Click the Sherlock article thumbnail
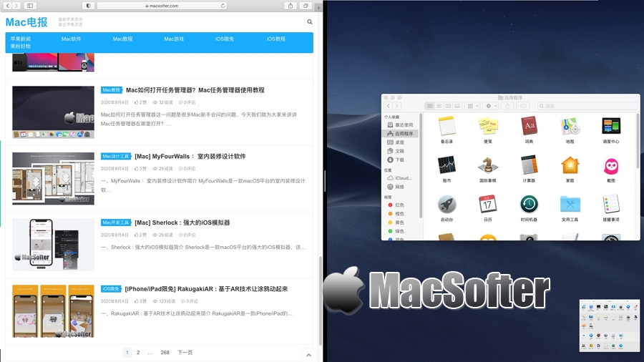Image resolution: width=644 pixels, height=362 pixels. (53, 245)
